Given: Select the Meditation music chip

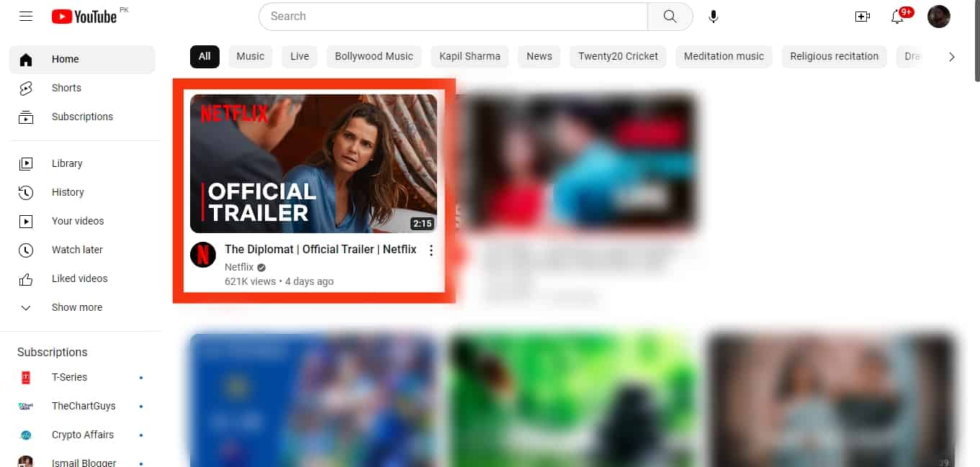Looking at the screenshot, I should pyautogui.click(x=724, y=57).
